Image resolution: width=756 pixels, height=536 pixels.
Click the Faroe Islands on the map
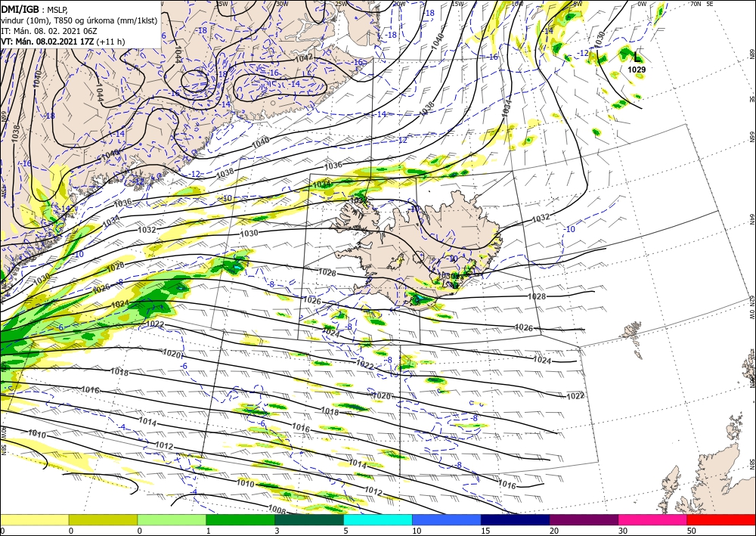tap(633, 339)
